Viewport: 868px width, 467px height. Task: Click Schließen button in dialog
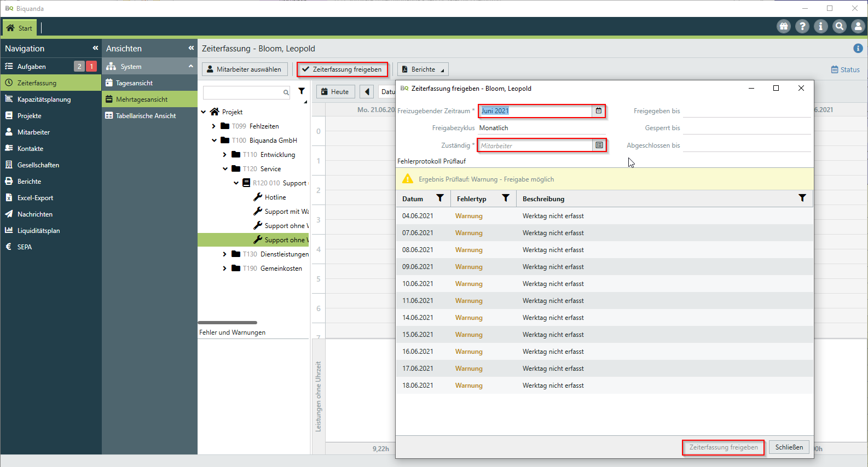coord(789,447)
